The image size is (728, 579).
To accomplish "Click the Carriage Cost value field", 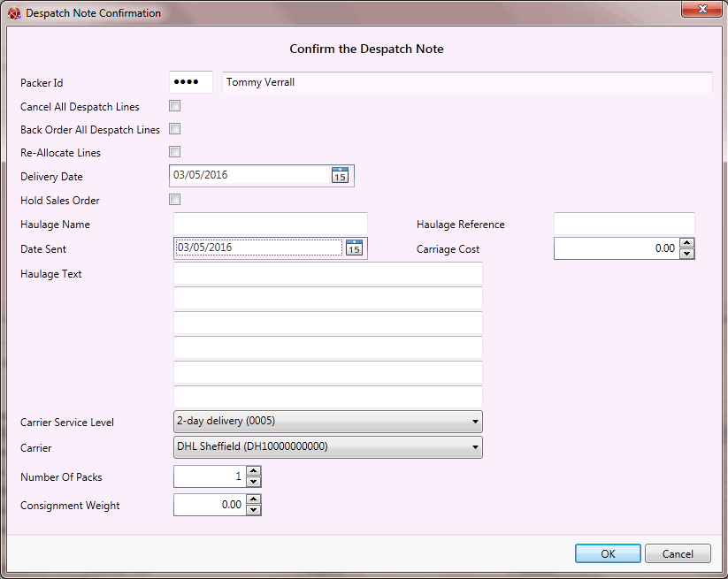I will point(617,248).
